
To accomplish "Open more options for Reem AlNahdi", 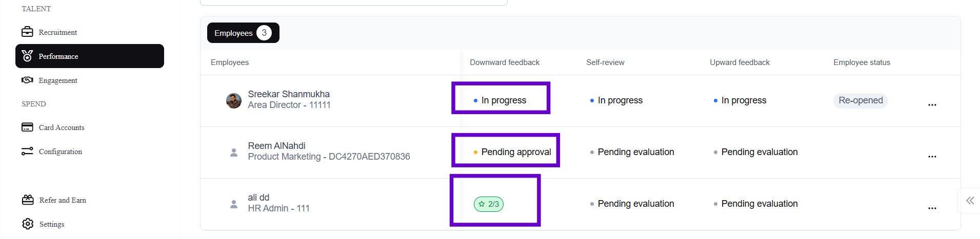I will tap(932, 157).
